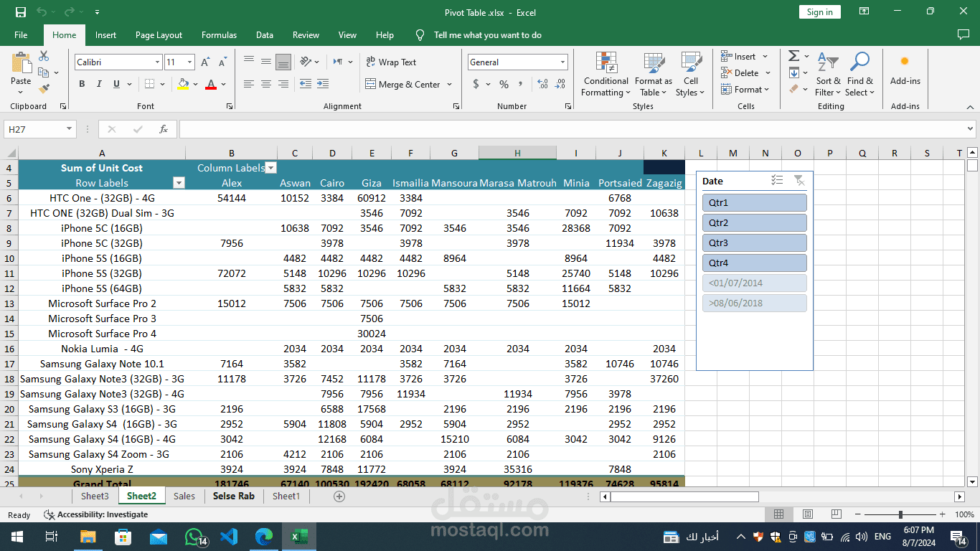Switch to the View tab

[347, 35]
